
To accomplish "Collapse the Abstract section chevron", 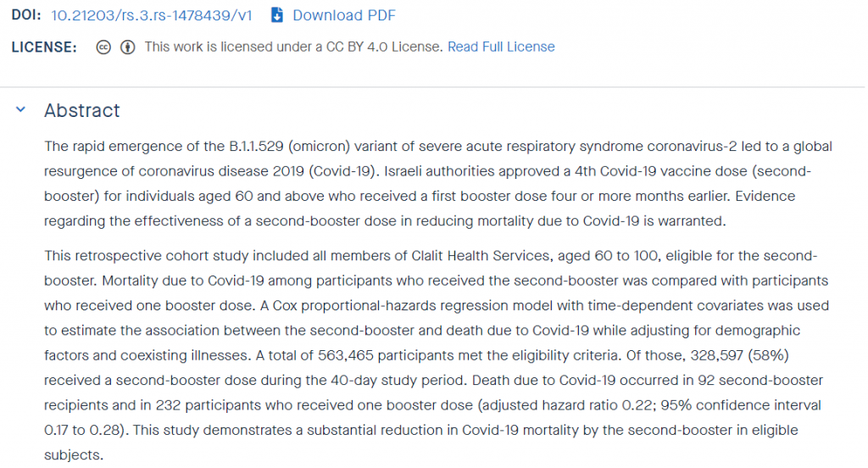I will (20, 109).
